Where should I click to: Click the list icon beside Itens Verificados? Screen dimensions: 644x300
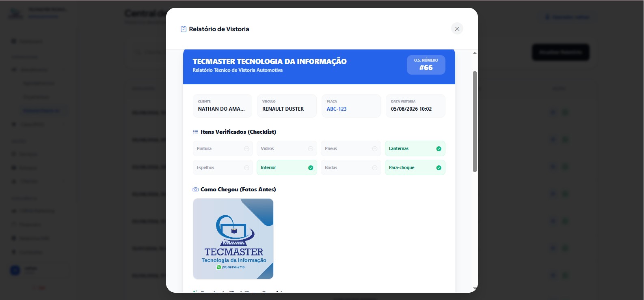coord(196,132)
